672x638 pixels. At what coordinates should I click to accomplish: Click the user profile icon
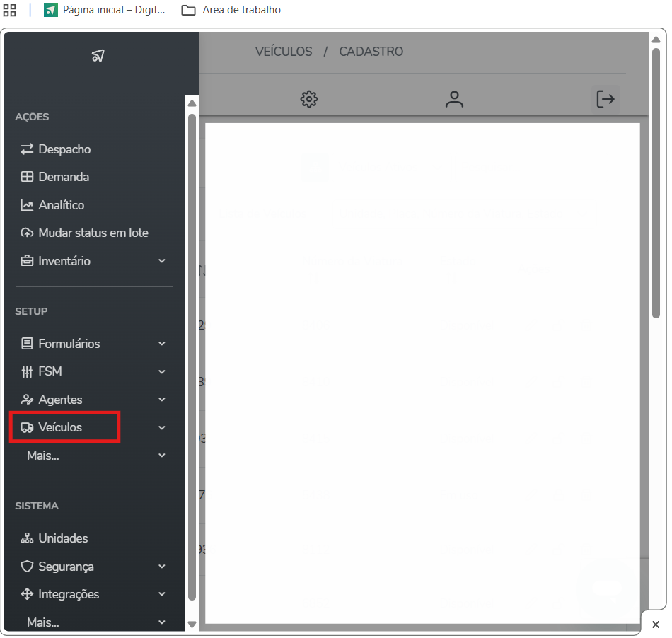[454, 99]
